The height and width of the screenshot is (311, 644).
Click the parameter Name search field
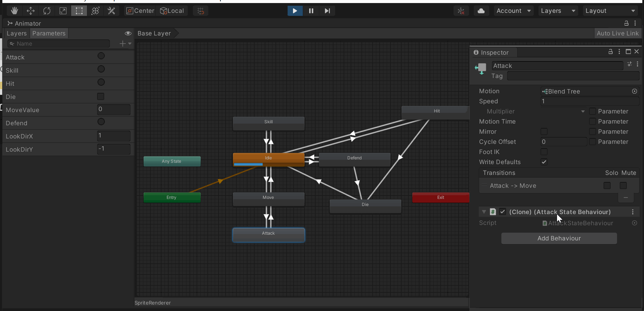coord(59,44)
